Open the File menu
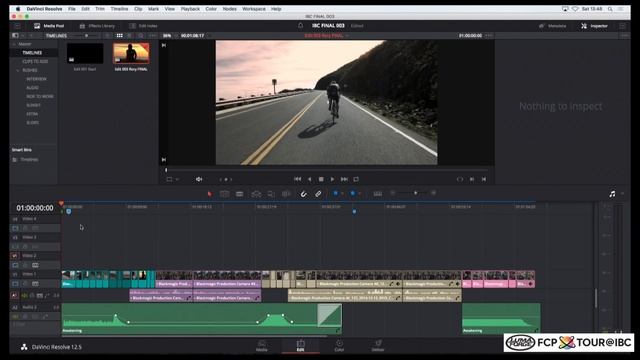 (x=72, y=9)
